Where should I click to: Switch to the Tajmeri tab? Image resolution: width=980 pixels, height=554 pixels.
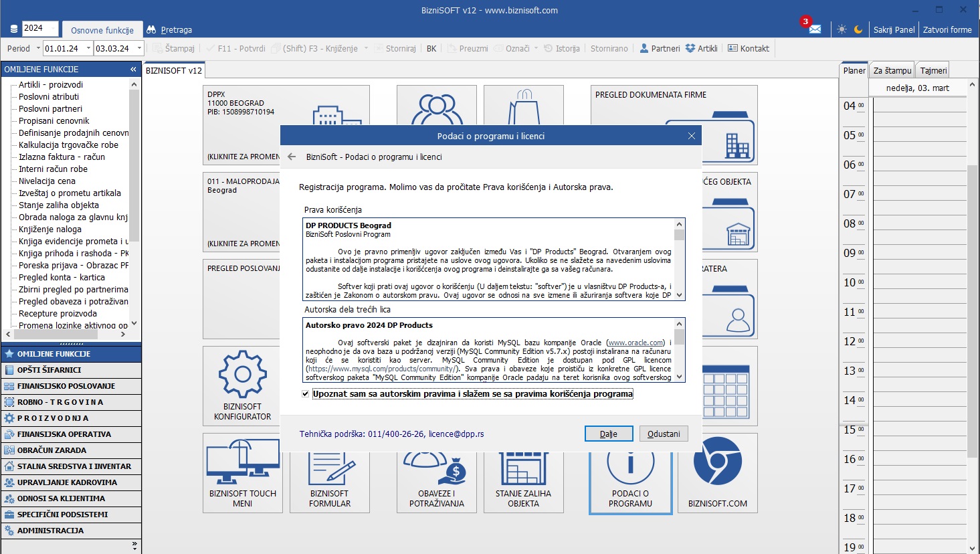coord(933,70)
